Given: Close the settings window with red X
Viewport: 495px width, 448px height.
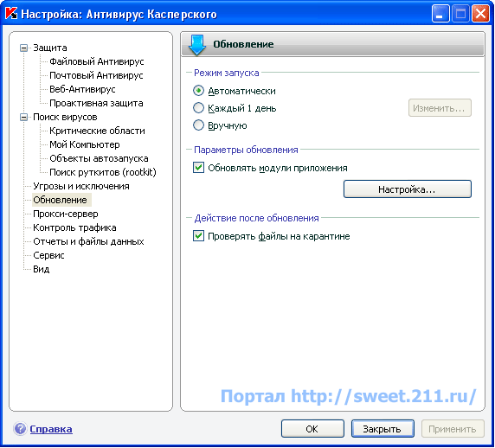Looking at the screenshot, I should click(480, 14).
